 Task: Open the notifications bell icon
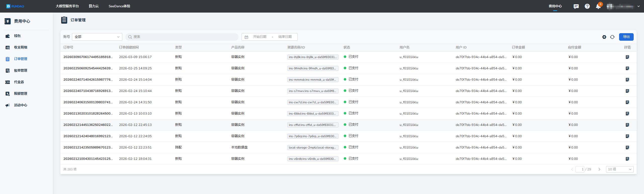click(x=598, y=6)
